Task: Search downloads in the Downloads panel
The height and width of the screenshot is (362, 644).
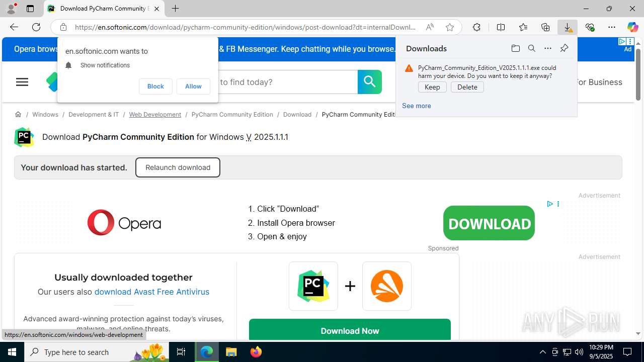Action: coord(531,48)
